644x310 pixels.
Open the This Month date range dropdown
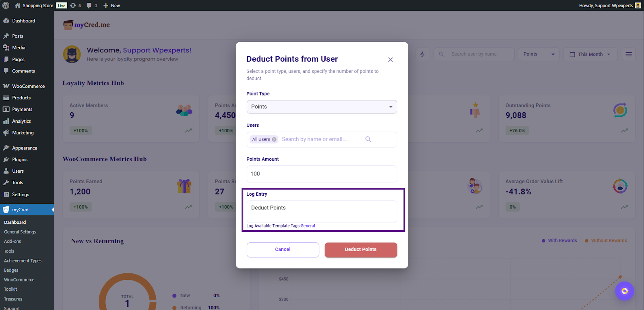tap(590, 54)
